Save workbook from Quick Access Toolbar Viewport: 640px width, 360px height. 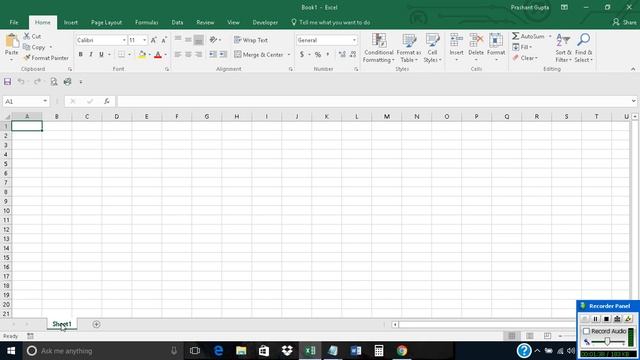pyautogui.click(x=7, y=82)
